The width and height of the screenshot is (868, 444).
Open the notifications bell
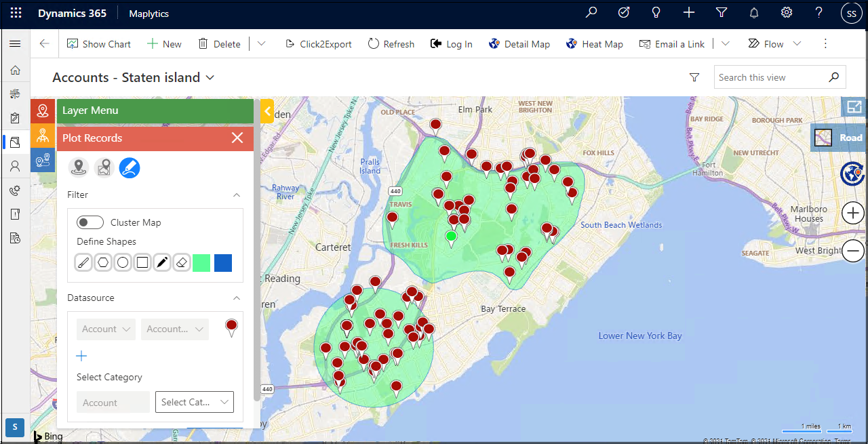click(754, 13)
